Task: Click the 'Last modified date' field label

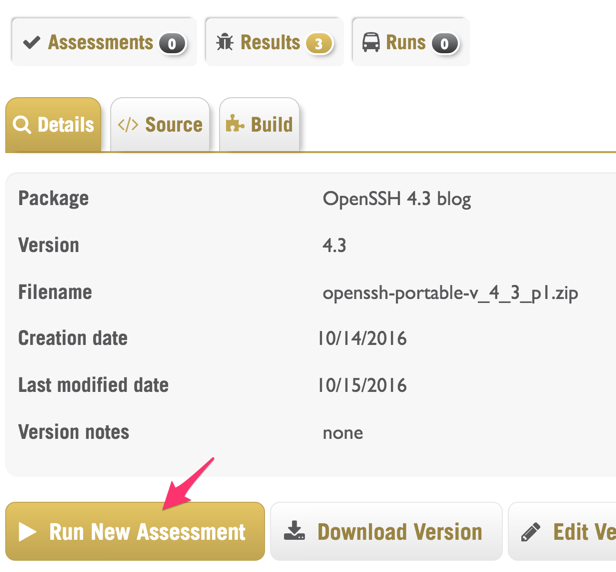Action: (94, 385)
